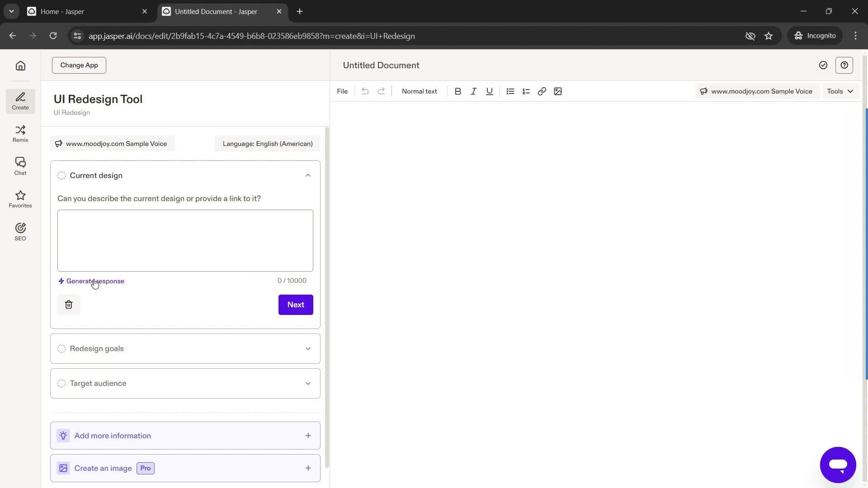The image size is (868, 488).
Task: Click the Current design text input field
Action: pyautogui.click(x=185, y=240)
